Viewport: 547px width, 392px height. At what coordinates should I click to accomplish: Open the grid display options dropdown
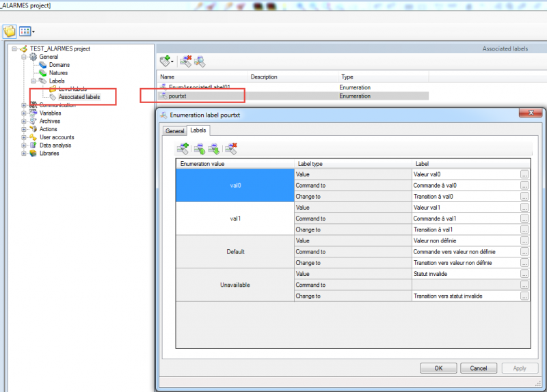[x=33, y=31]
